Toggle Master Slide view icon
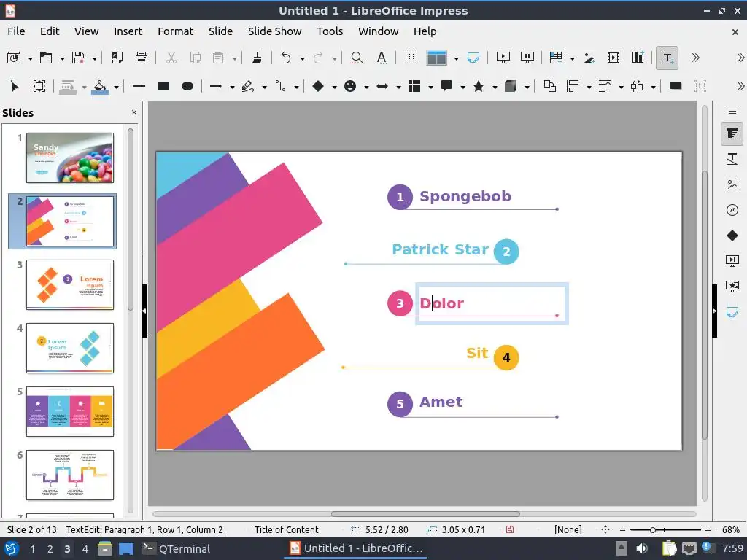Screen dimensions: 747x560 coord(473,58)
